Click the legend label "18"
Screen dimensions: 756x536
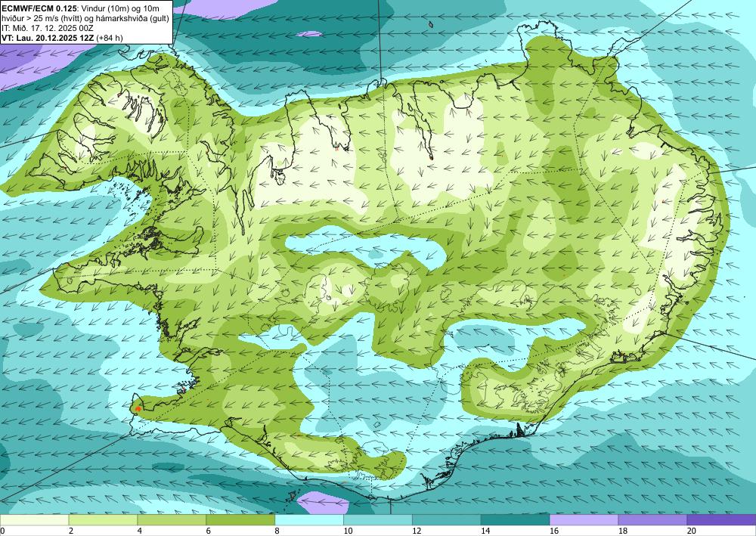622,531
